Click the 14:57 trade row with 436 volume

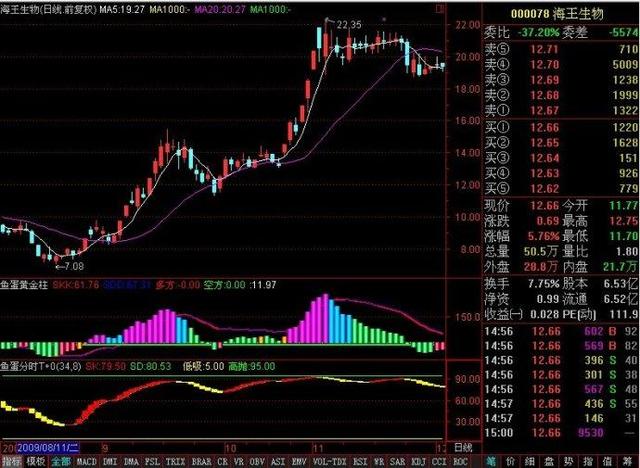(561, 404)
